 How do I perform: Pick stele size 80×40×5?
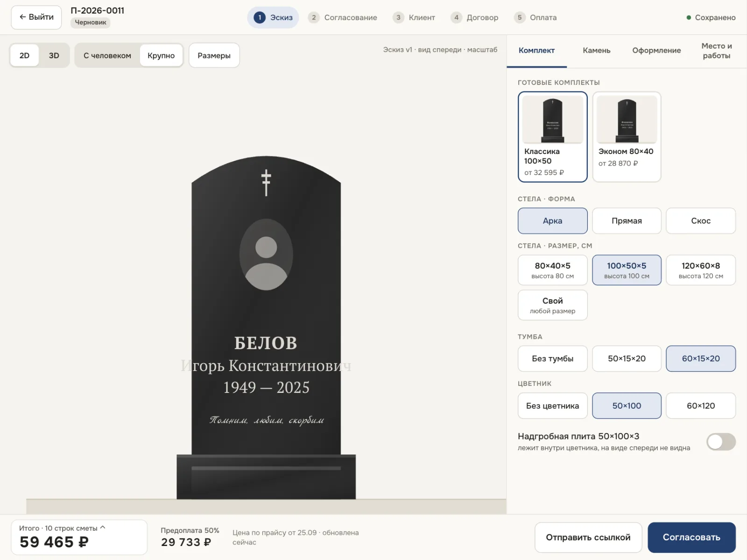(552, 270)
